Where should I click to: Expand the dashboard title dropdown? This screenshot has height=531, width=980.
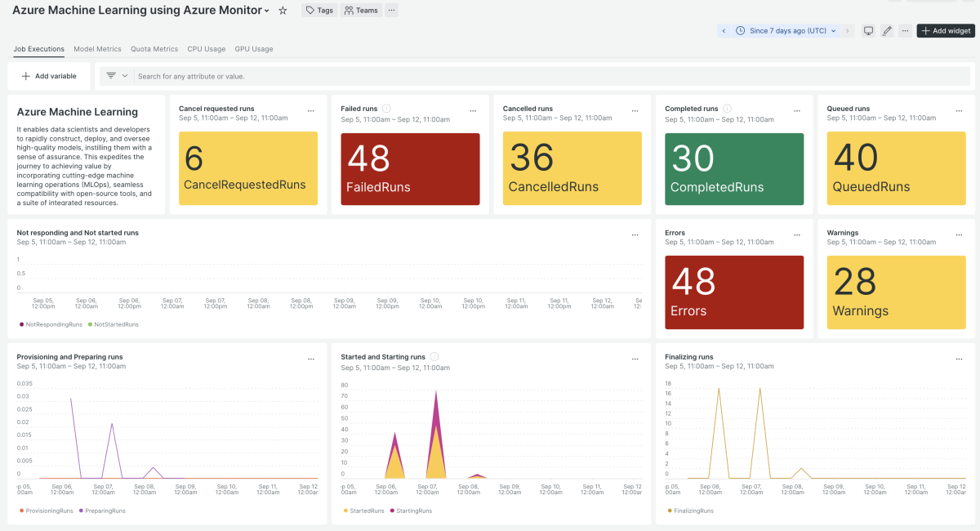tap(267, 11)
